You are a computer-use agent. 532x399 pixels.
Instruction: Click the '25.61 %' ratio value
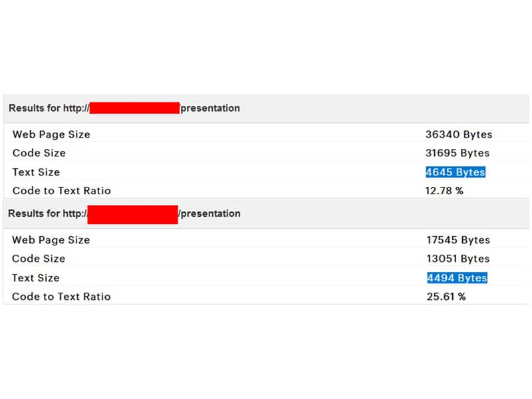[446, 297]
